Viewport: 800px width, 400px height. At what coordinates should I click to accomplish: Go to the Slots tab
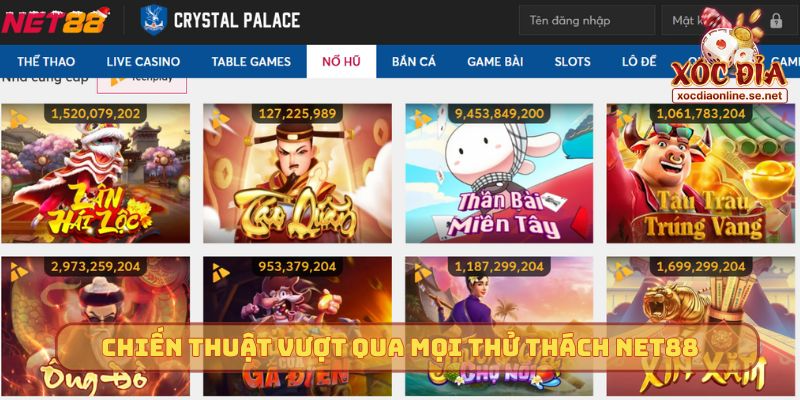[x=572, y=62]
